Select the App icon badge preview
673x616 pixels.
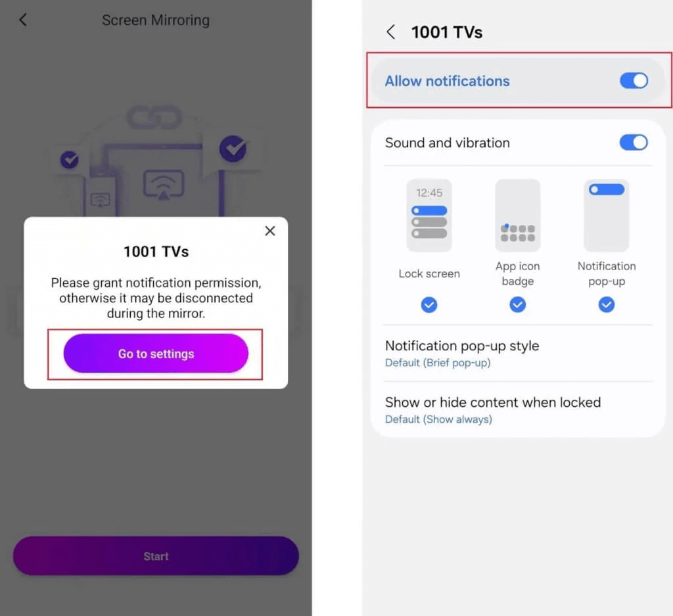pyautogui.click(x=518, y=215)
